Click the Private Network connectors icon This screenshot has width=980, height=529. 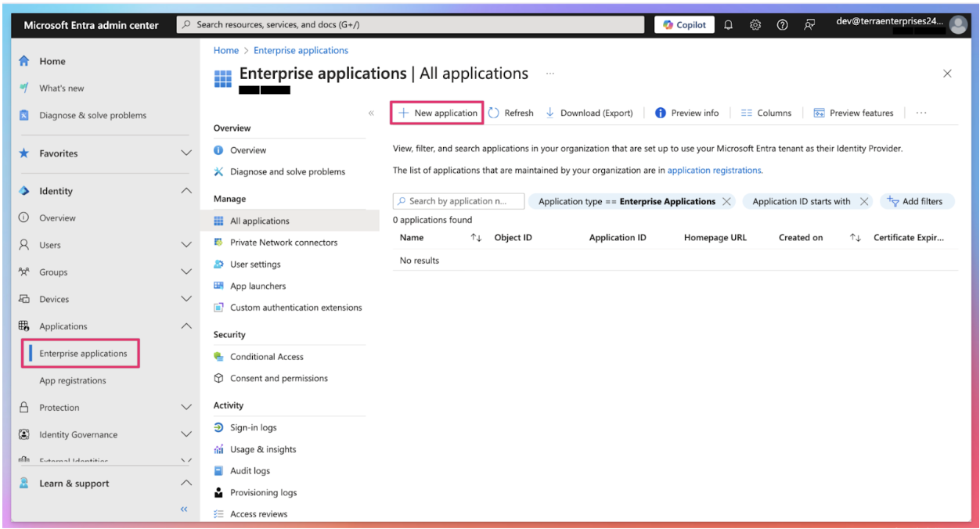pos(219,243)
